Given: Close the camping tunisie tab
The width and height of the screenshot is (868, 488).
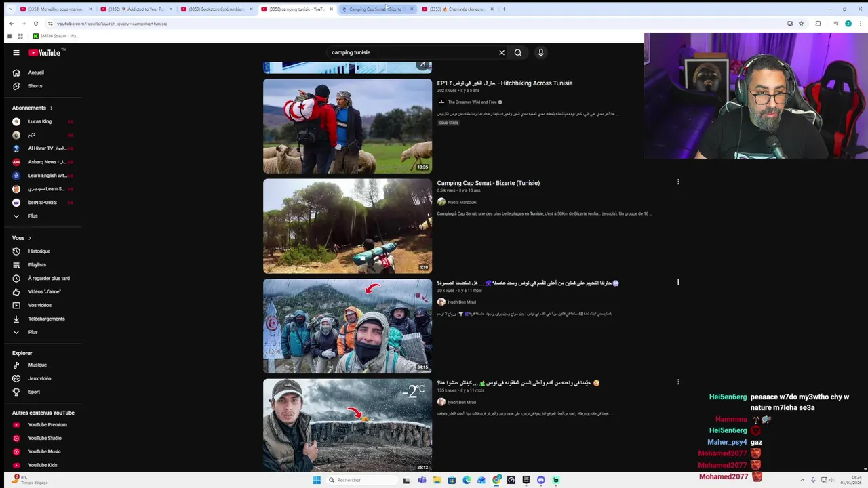Looking at the screenshot, I should [331, 9].
